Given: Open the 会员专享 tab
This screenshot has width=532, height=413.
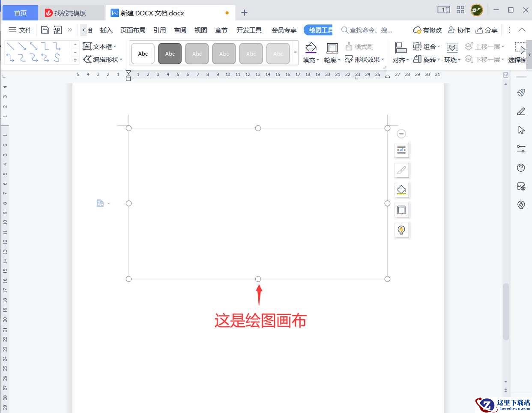Looking at the screenshot, I should tap(284, 30).
